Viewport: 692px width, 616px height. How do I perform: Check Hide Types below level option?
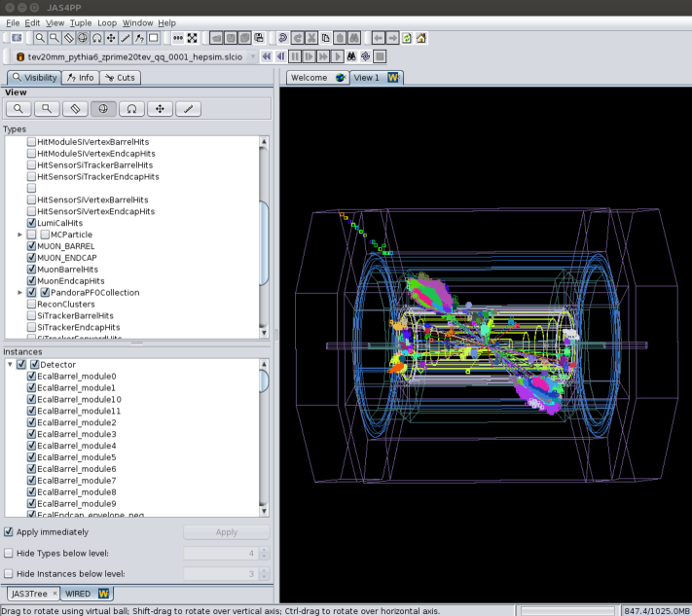tap(10, 553)
